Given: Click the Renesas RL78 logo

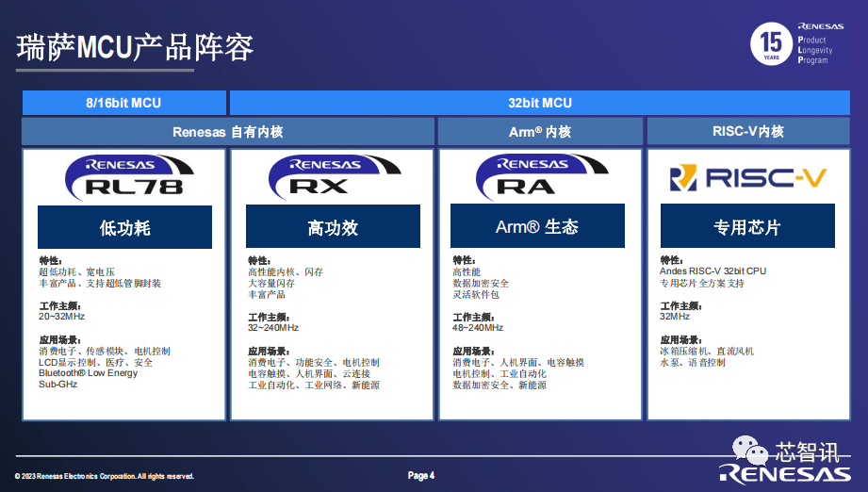Looking at the screenshot, I should click(129, 177).
